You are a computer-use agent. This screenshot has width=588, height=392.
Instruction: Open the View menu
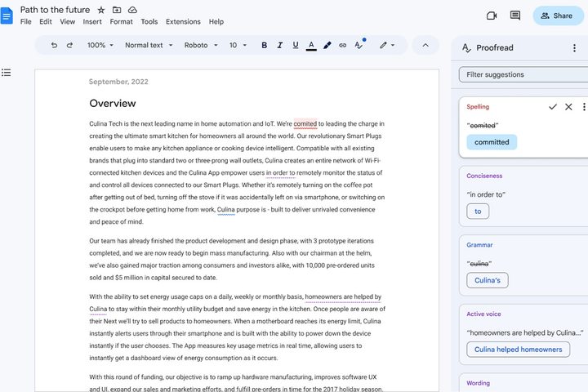68,22
